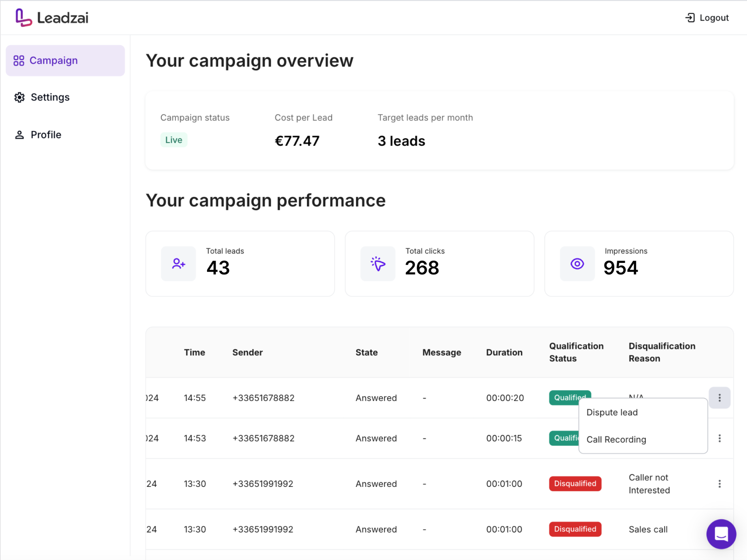Open Settings via the gear icon
The width and height of the screenshot is (747, 560).
pos(19,97)
